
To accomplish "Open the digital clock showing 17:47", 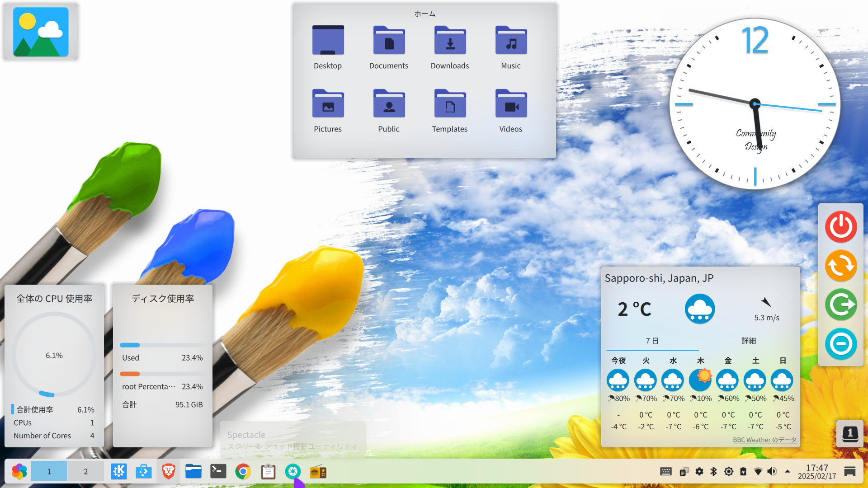I will click(x=817, y=472).
